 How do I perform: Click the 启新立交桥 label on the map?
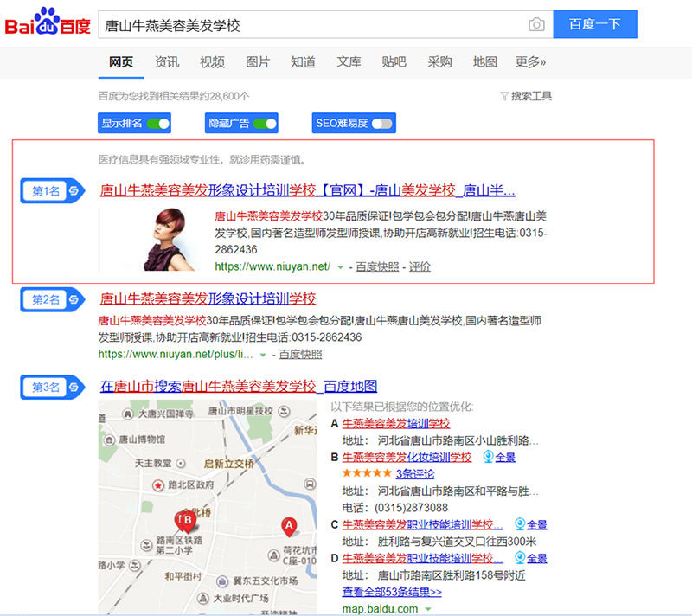(228, 464)
